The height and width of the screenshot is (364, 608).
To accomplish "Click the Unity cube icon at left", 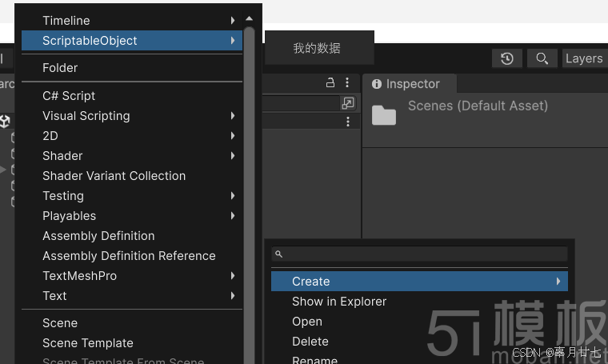I will coord(5,122).
